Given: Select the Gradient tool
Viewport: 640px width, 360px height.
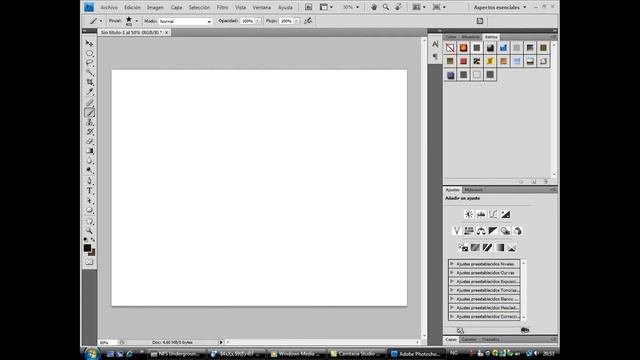Looking at the screenshot, I should (x=89, y=151).
